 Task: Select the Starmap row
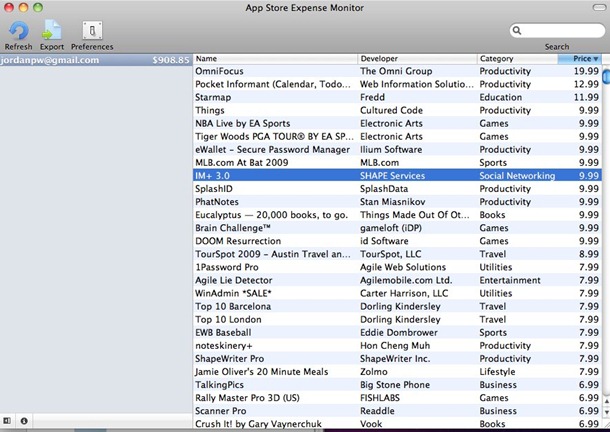click(x=397, y=97)
